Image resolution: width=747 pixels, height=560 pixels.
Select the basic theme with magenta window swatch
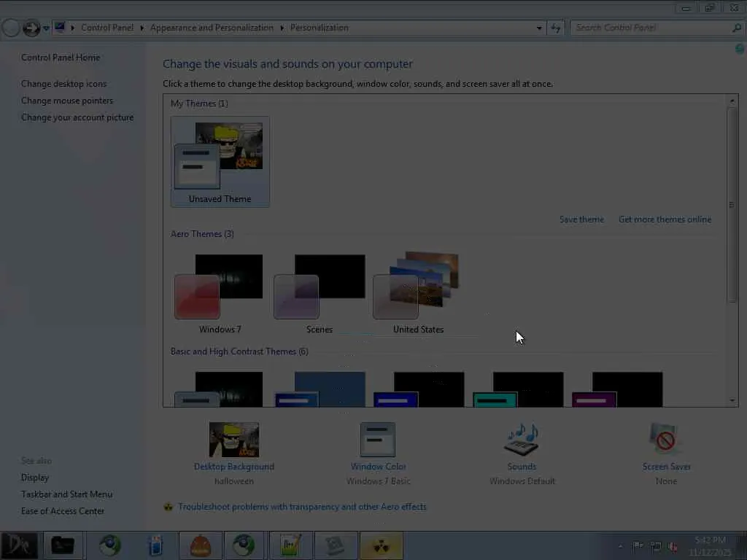[617, 389]
